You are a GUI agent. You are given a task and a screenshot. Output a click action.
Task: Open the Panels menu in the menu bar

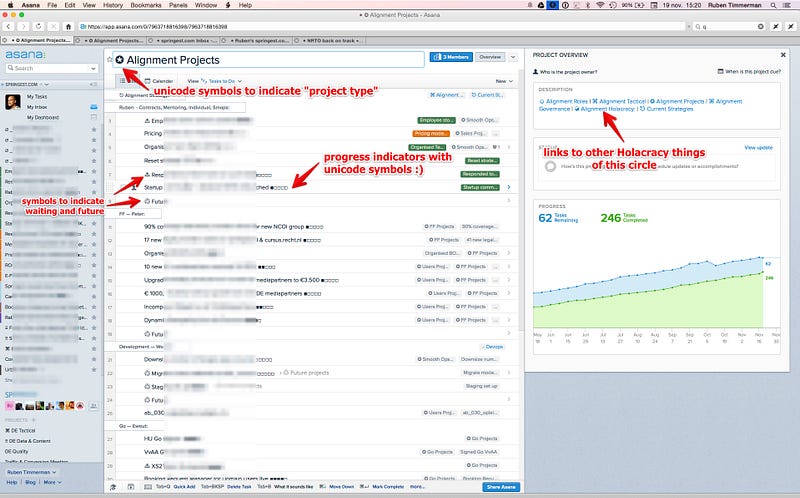pos(178,5)
